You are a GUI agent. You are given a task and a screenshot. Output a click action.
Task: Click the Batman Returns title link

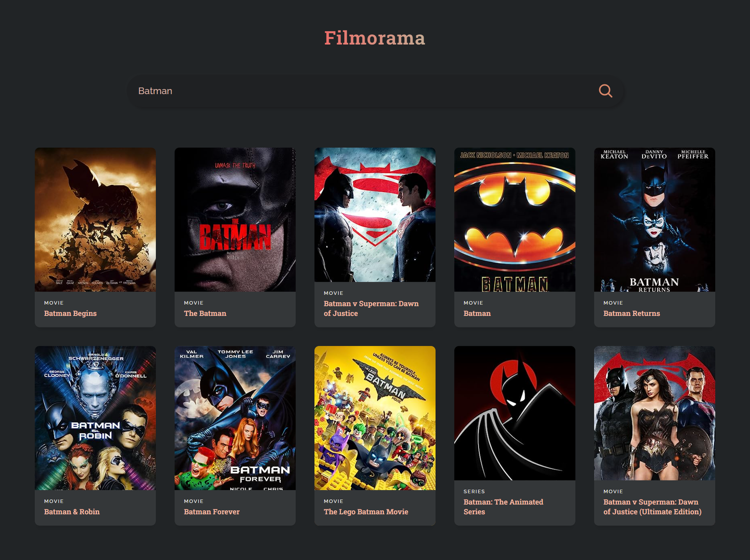pos(631,313)
